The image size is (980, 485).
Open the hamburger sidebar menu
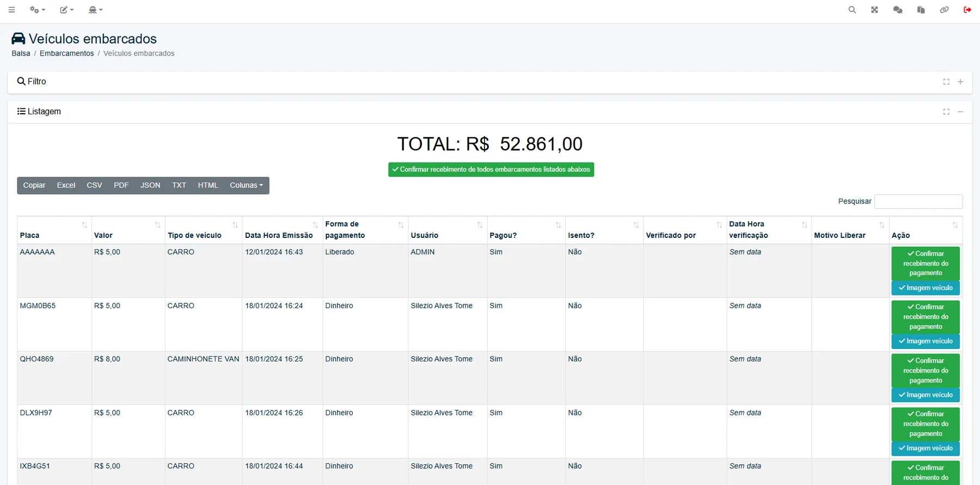point(11,10)
